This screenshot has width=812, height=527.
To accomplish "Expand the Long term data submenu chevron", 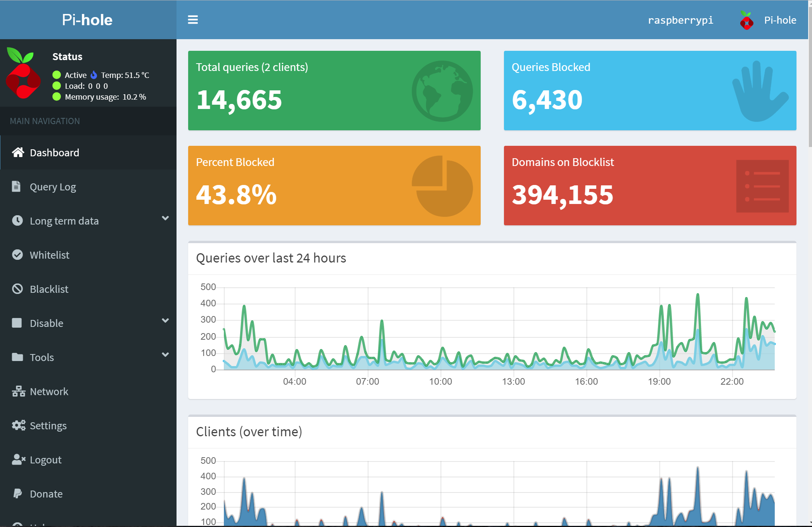I will coord(165,218).
